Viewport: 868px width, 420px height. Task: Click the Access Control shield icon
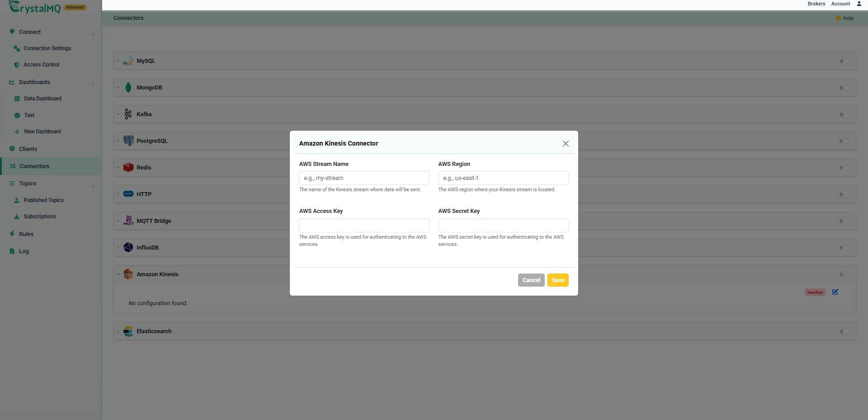pos(17,65)
